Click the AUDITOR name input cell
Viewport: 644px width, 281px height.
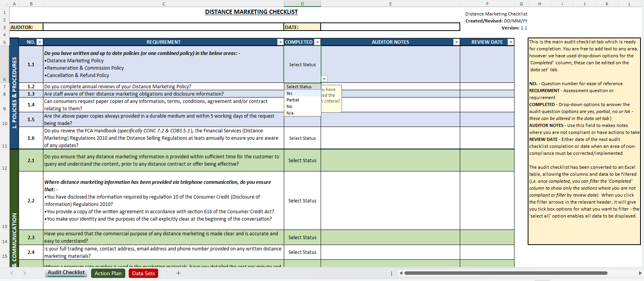163,27
